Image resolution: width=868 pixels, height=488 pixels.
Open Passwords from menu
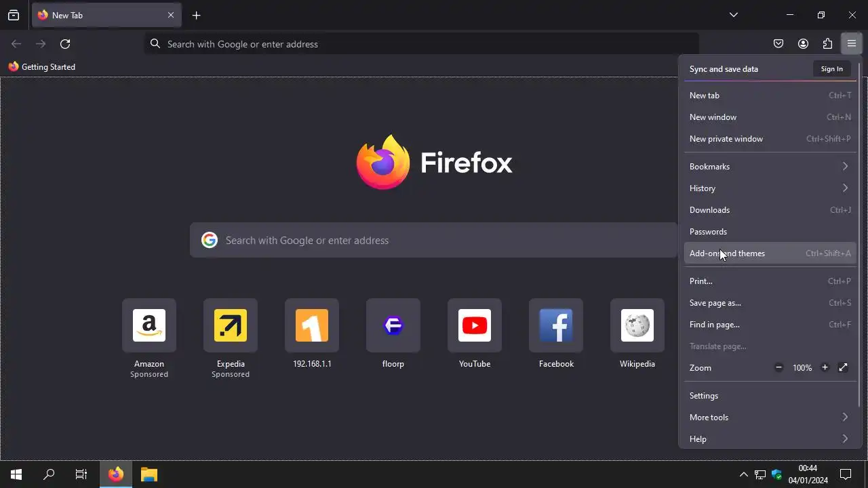point(770,232)
